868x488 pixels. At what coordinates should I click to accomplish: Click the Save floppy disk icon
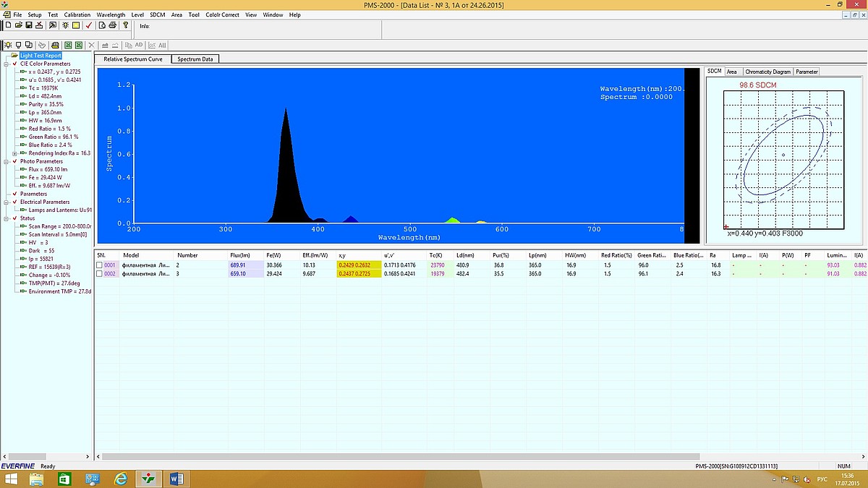coord(28,25)
